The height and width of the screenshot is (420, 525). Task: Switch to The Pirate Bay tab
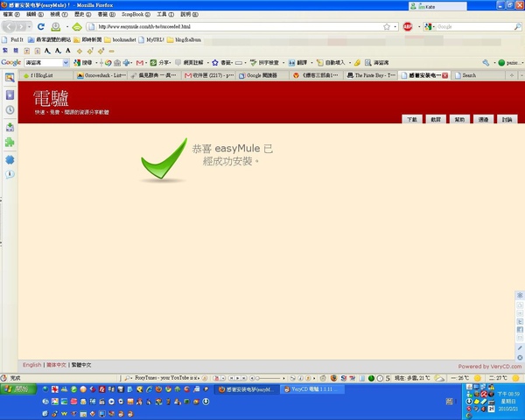[x=371, y=75]
